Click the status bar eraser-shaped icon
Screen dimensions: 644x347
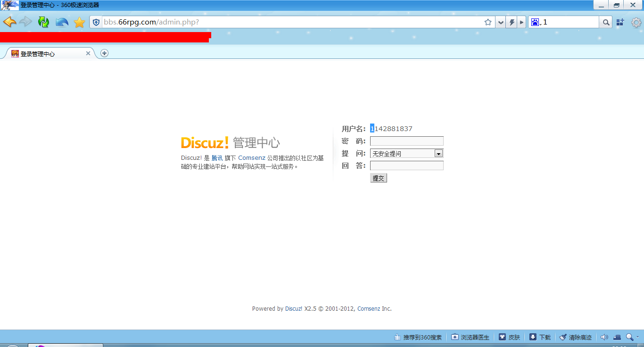[617, 337]
